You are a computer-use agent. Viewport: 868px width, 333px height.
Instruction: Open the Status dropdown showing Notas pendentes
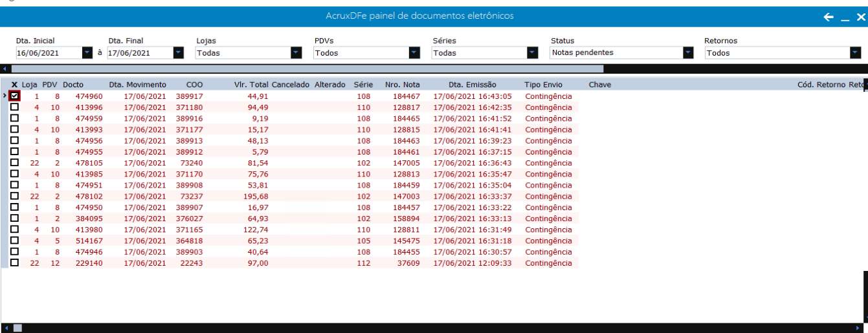688,53
